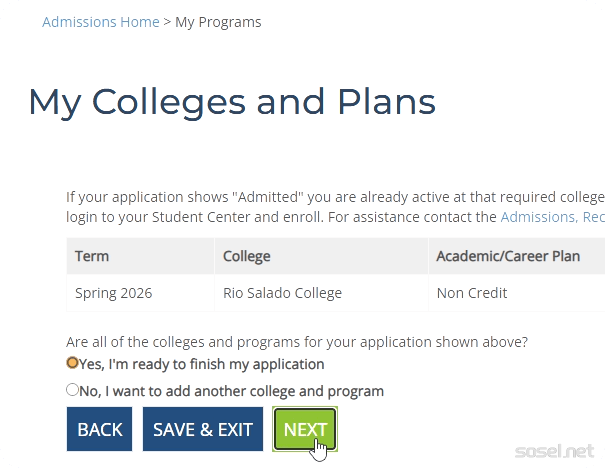Click the My Programs breadcrumb text
This screenshot has width=605, height=468.
point(218,22)
